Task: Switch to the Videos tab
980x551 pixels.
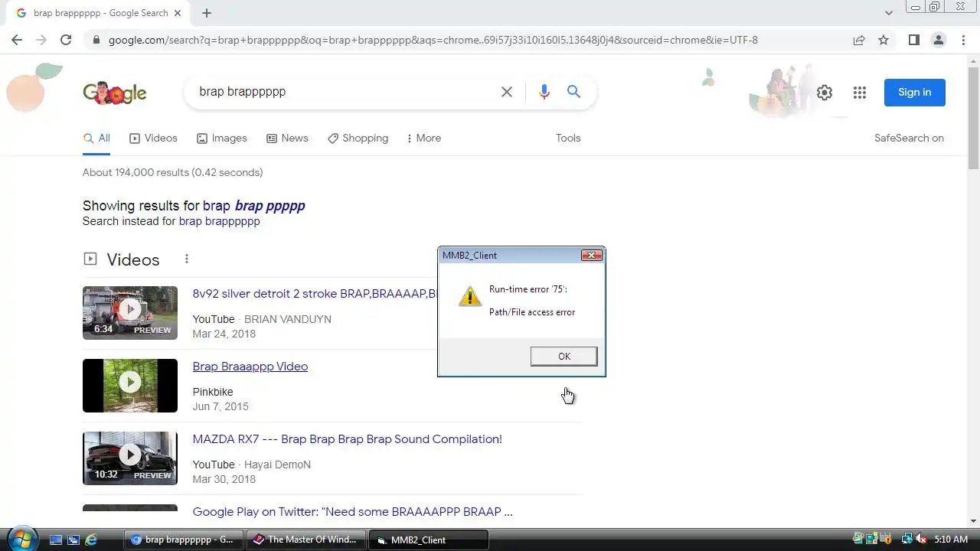Action: click(153, 139)
